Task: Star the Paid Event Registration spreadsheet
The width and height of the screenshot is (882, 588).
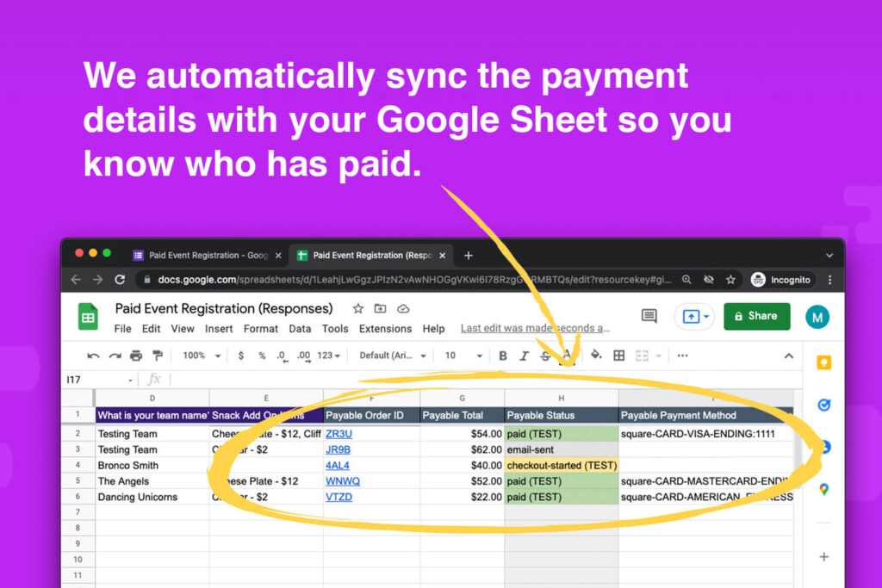Action: 358,308
